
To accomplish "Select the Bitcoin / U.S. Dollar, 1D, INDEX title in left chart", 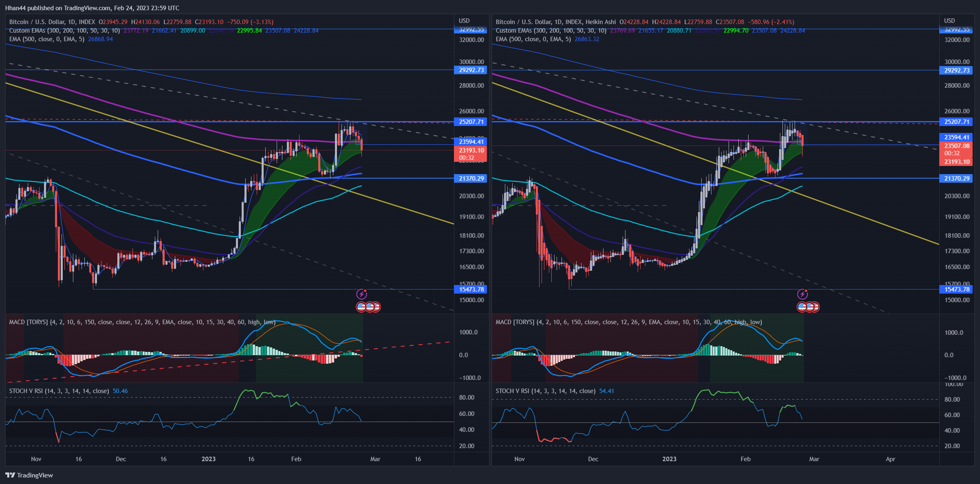I will coord(52,22).
